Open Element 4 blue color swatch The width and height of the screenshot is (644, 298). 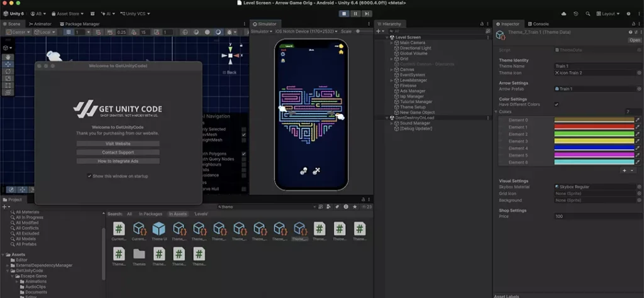click(594, 148)
